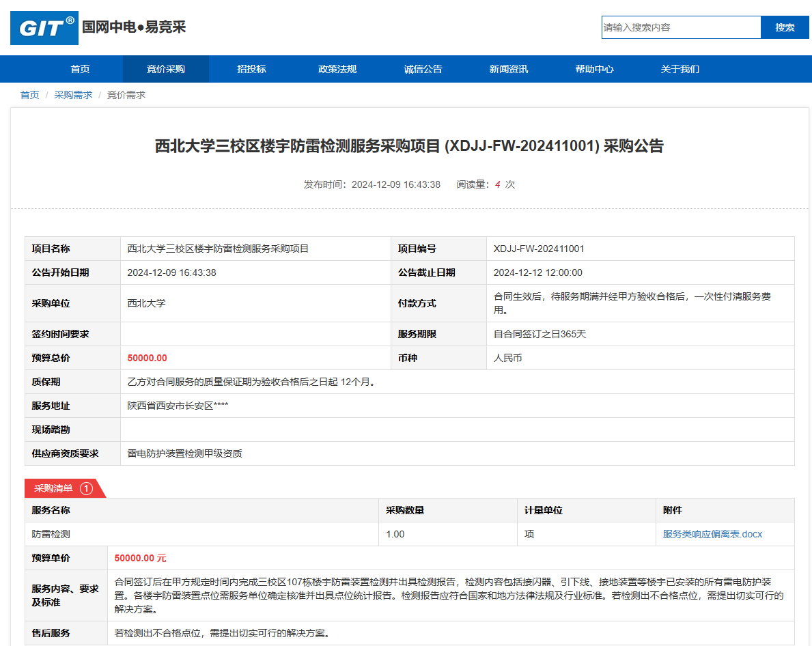Open the 关于我们 page
812x646 pixels.
click(680, 69)
